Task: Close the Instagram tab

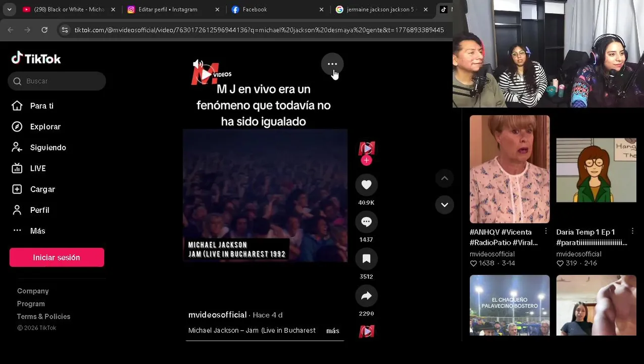Action: coord(217,10)
